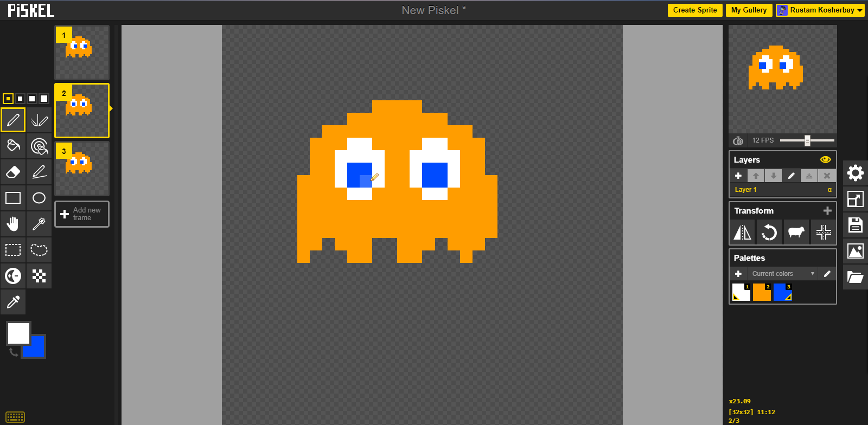The width and height of the screenshot is (868, 425).
Task: Click Add new frame
Action: click(82, 214)
